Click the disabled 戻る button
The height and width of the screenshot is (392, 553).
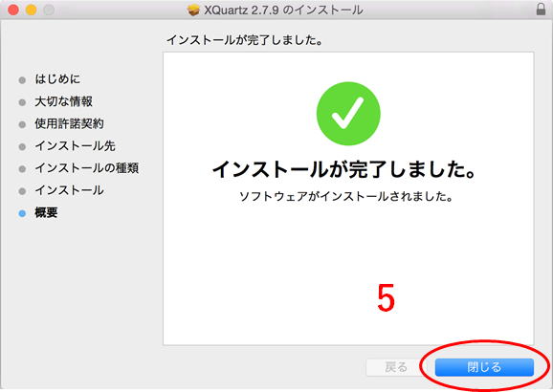396,367
